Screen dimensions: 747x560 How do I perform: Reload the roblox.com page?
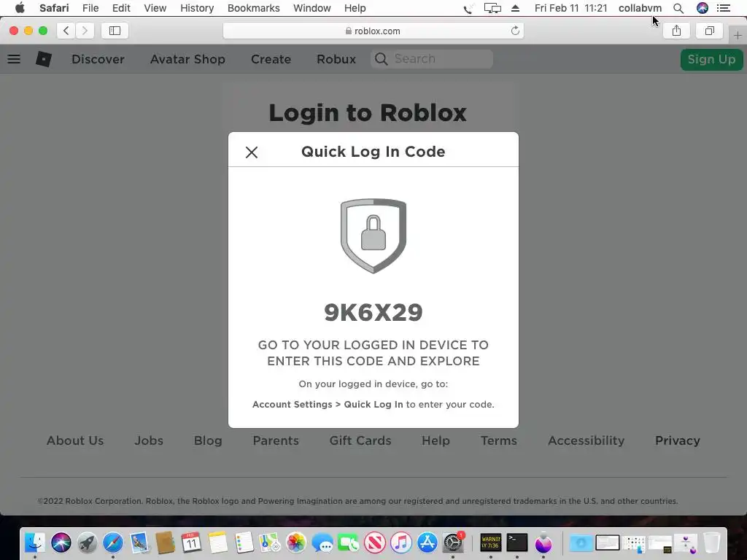(515, 31)
